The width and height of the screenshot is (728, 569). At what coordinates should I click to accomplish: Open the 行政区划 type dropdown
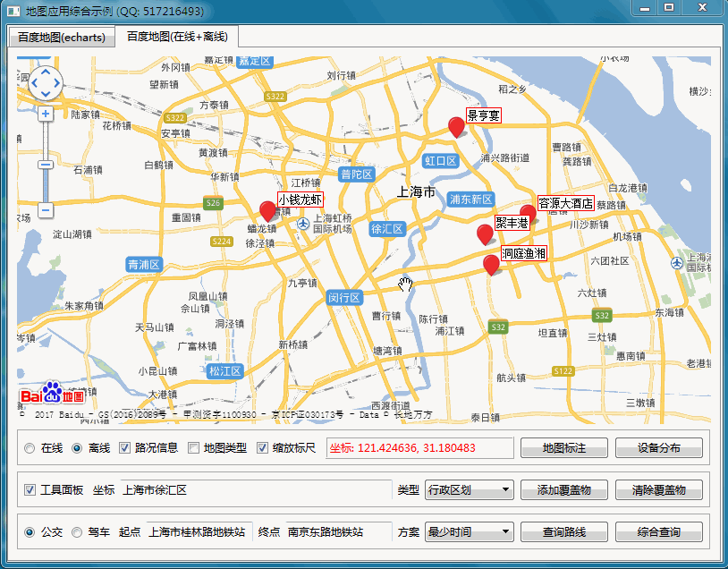point(469,490)
